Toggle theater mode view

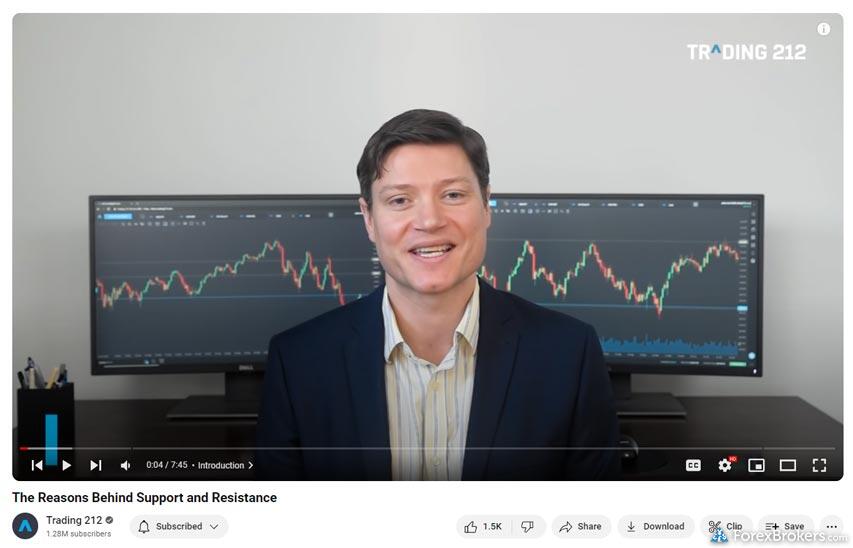788,465
